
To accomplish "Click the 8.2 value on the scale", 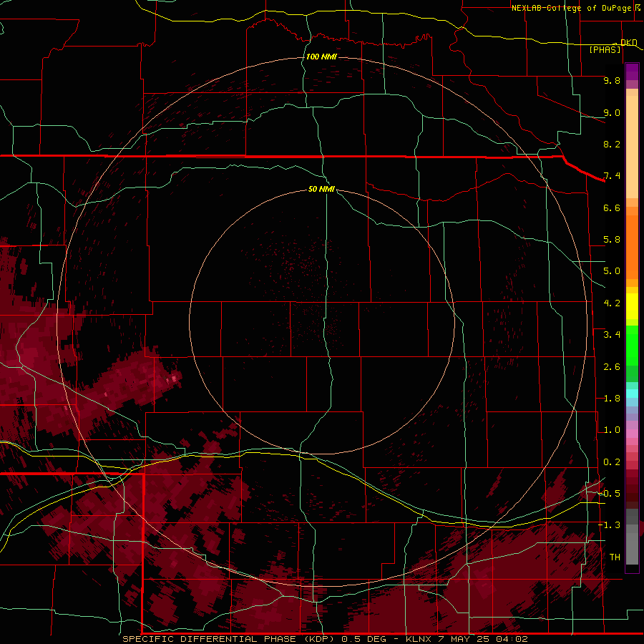I will pos(612,144).
